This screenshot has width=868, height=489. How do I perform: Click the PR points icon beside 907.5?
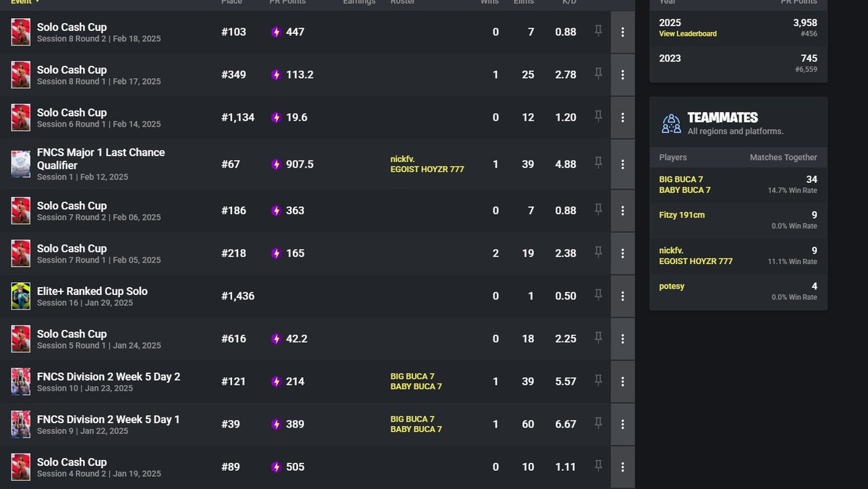(x=276, y=164)
